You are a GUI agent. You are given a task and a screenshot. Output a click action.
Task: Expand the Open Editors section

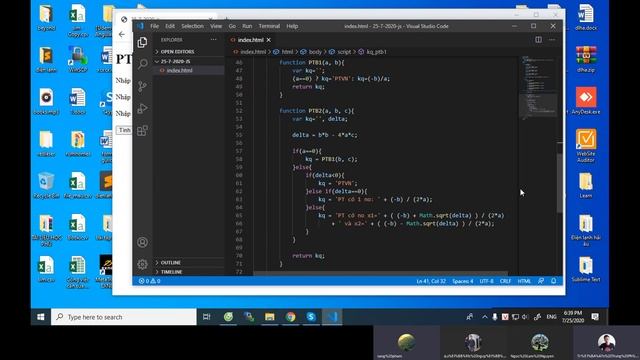coord(189,52)
